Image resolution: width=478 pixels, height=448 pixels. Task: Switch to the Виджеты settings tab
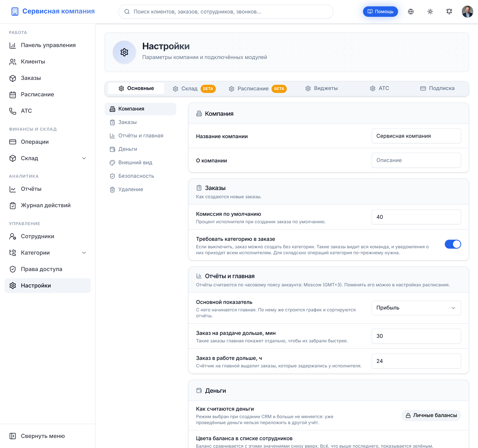point(322,88)
